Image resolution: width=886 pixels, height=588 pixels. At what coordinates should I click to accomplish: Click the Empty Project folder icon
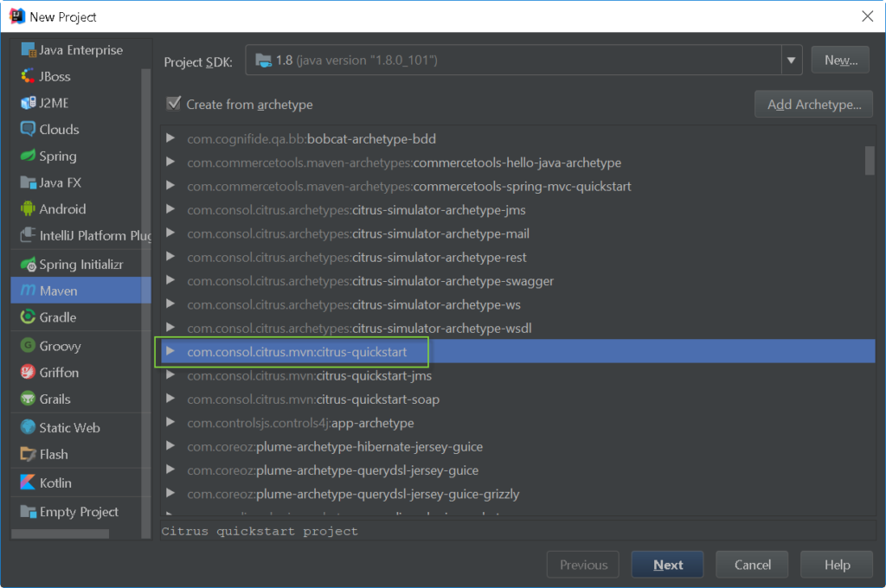click(x=28, y=511)
